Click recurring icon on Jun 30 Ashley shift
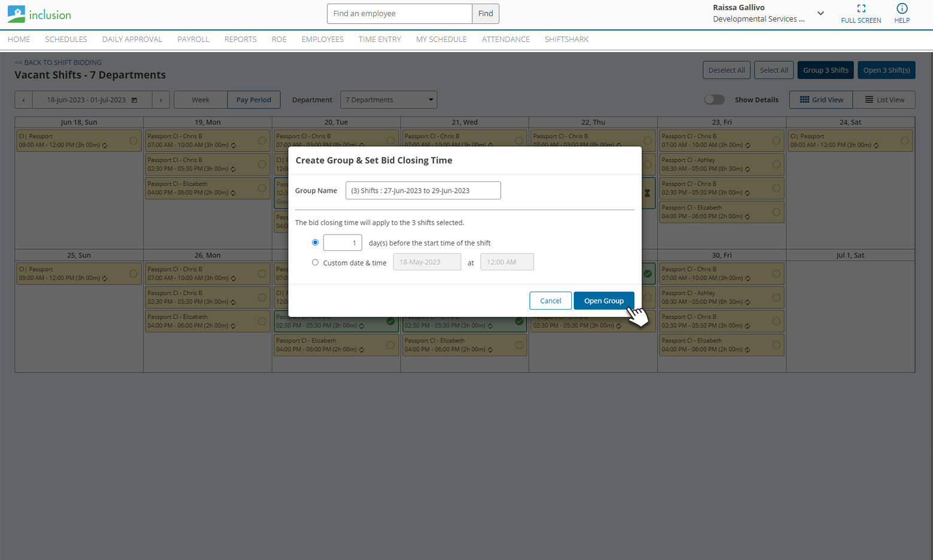The height and width of the screenshot is (560, 933). (x=747, y=302)
